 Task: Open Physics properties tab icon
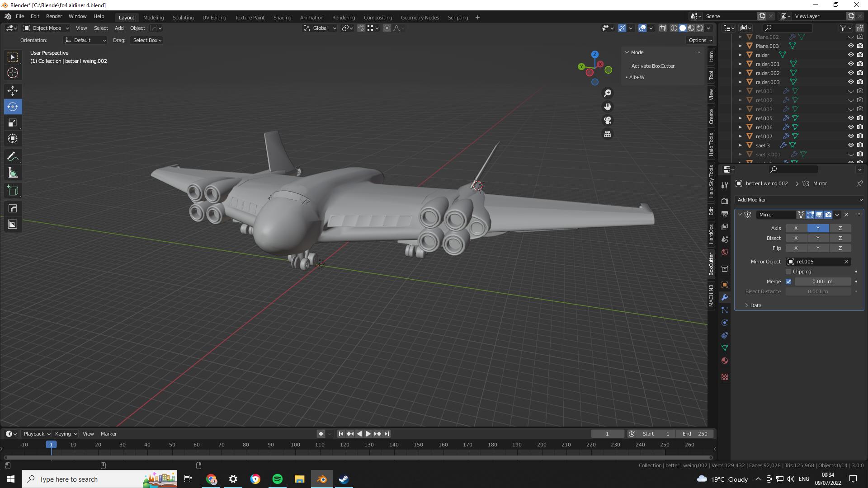point(725,323)
